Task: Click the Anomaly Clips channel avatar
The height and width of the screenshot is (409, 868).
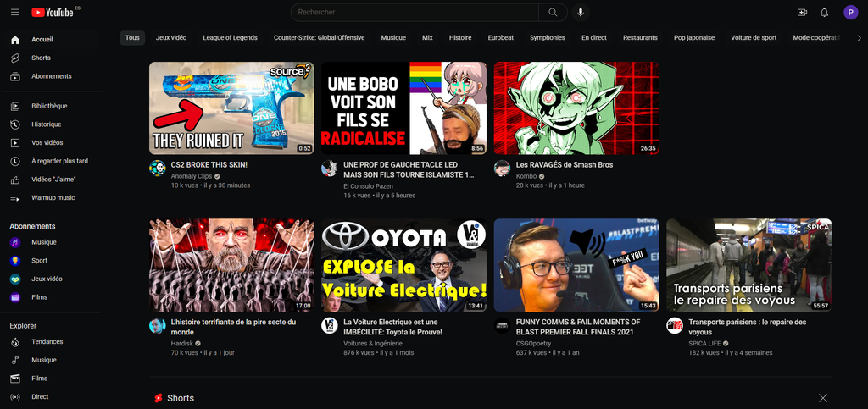Action: (x=157, y=169)
